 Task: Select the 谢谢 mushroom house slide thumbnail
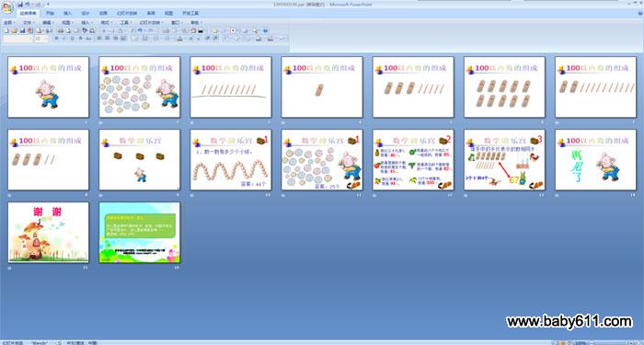[x=48, y=233]
